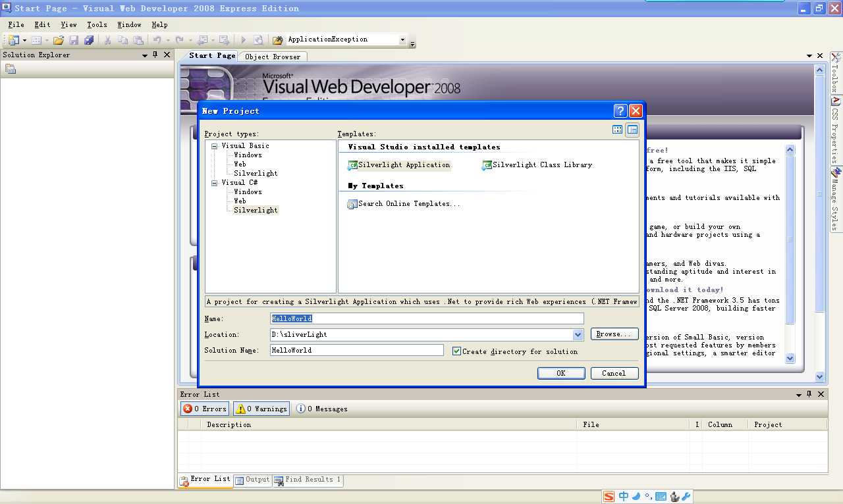Switch to the Output tab
The image size is (843, 504).
click(252, 480)
